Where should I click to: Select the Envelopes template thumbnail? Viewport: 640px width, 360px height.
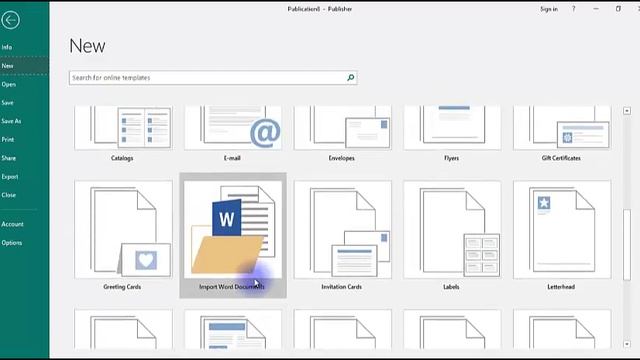tap(342, 128)
